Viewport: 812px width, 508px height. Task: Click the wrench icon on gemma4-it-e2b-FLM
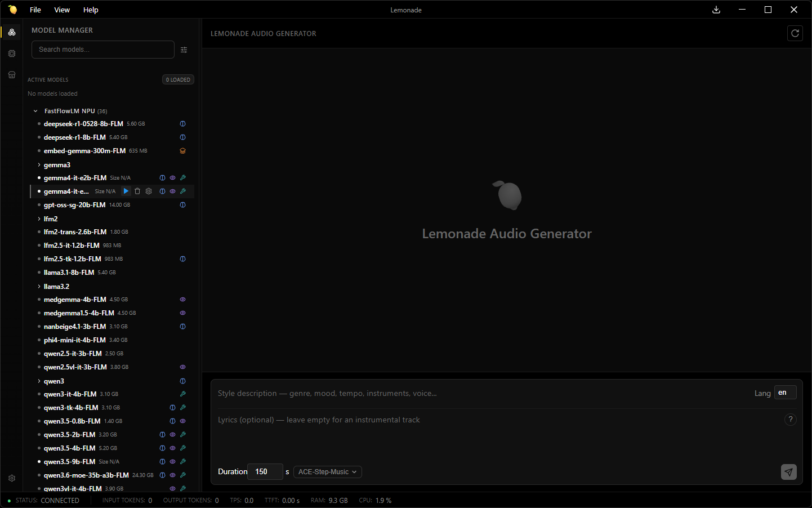tap(182, 178)
